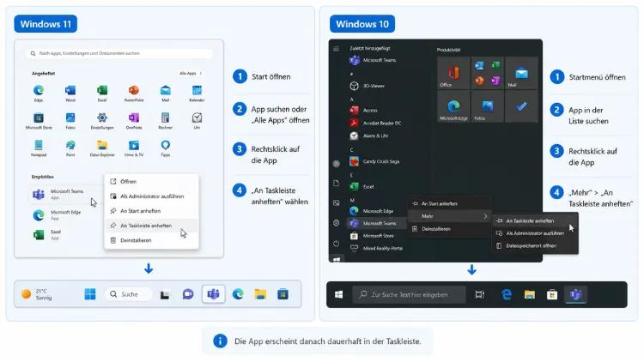This screenshot has width=644, height=362.
Task: Open Edge in Windows 10 taskbar
Action: 507,294
